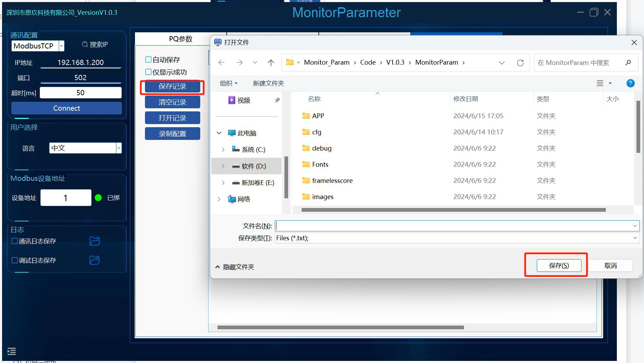Image resolution: width=644 pixels, height=363 pixels.
Task: Open 视频 quick access item
Action: [239, 100]
